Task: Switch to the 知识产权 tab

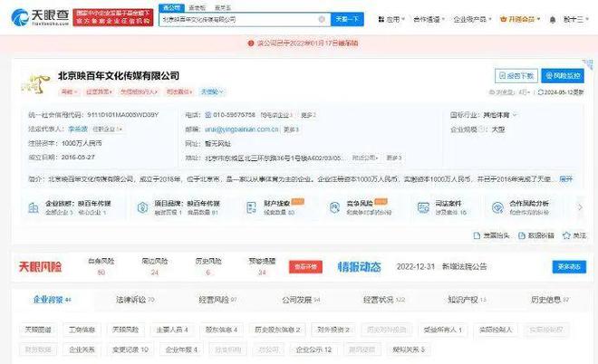Action: [468, 300]
